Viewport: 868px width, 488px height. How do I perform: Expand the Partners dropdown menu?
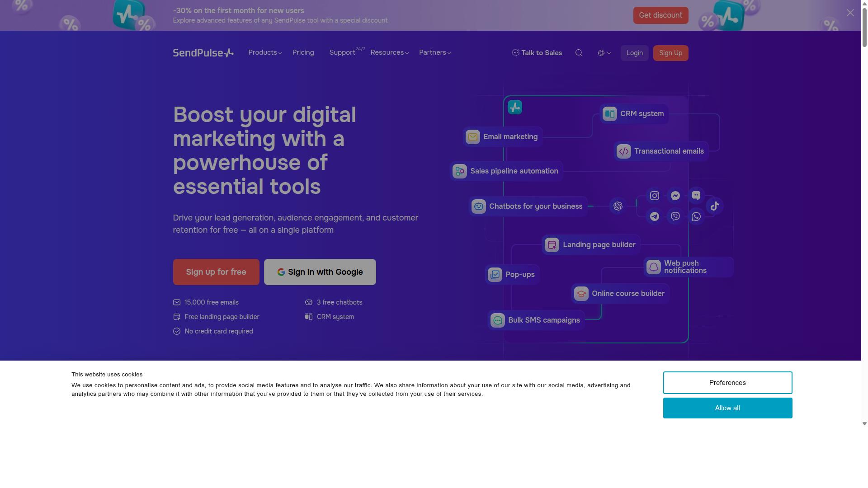[435, 53]
